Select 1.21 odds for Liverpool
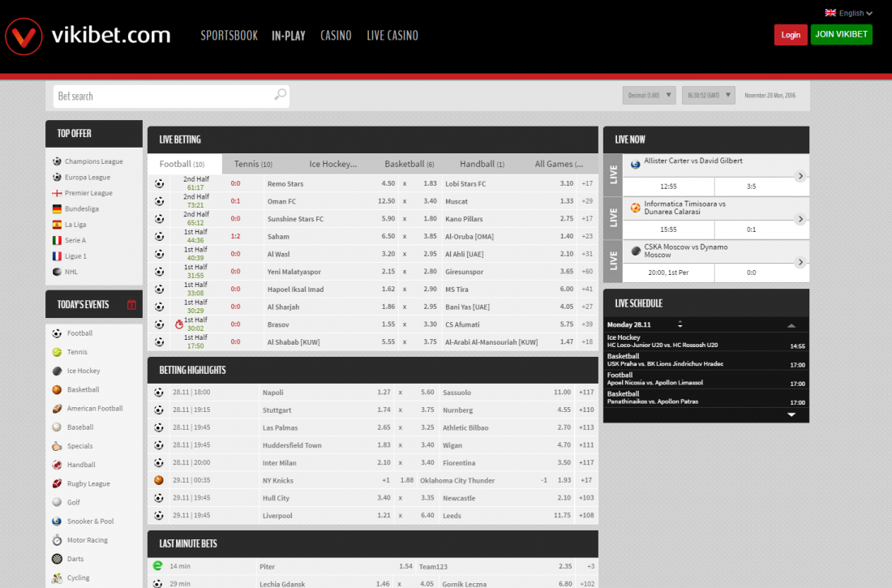This screenshot has width=892, height=588. point(384,515)
